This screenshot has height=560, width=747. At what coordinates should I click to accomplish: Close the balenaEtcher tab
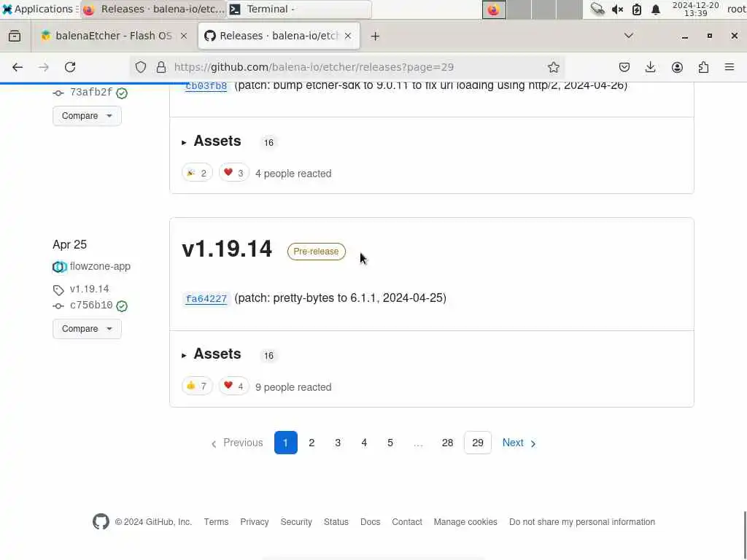[183, 36]
